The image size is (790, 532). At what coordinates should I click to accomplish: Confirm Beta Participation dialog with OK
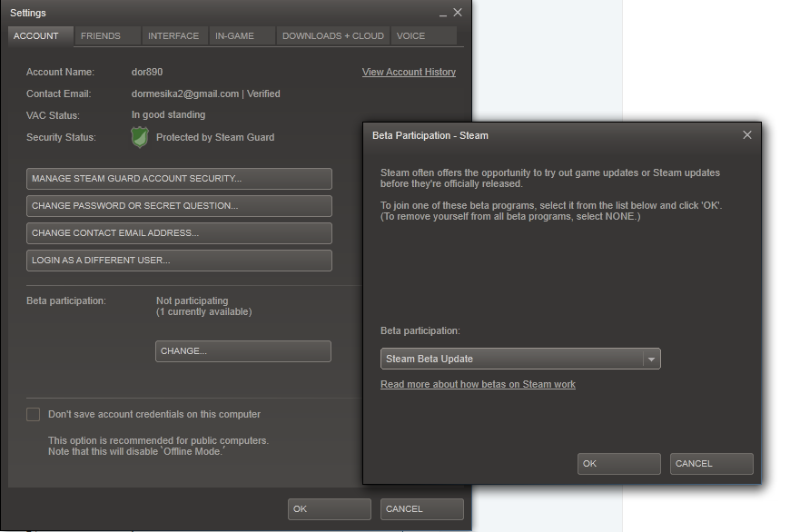coord(618,464)
